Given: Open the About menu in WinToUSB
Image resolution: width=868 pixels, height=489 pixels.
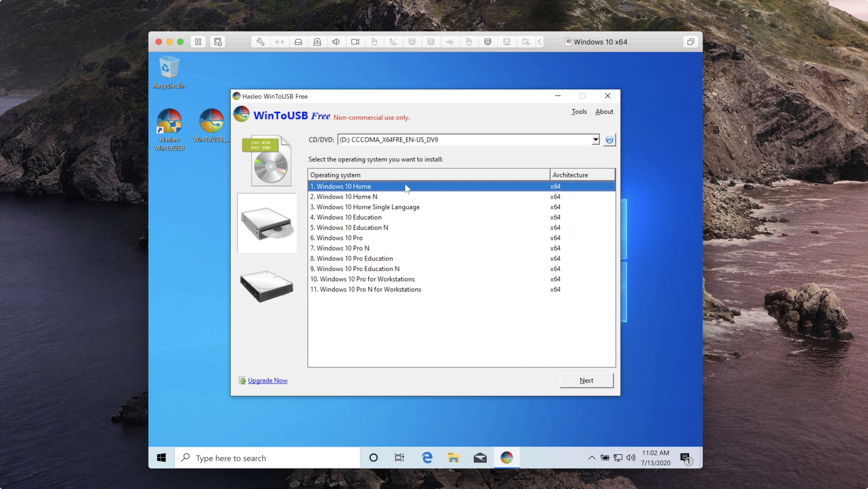Looking at the screenshot, I should (604, 112).
